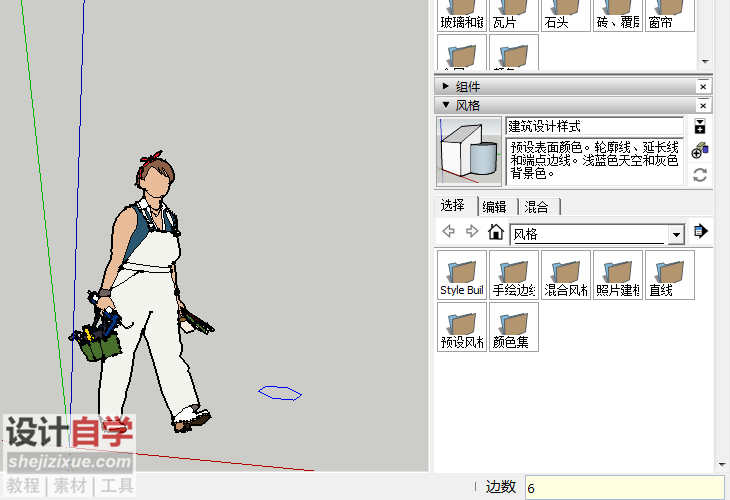Open the 预设风格 styles folder

462,327
